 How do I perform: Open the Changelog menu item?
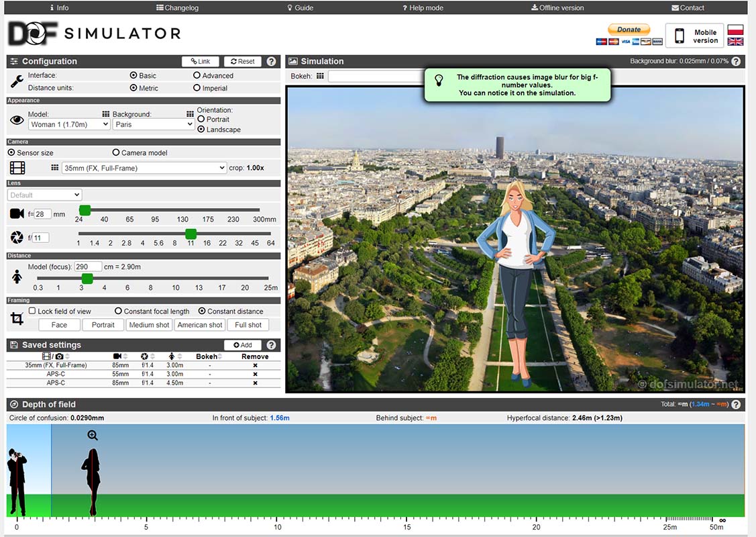click(177, 8)
